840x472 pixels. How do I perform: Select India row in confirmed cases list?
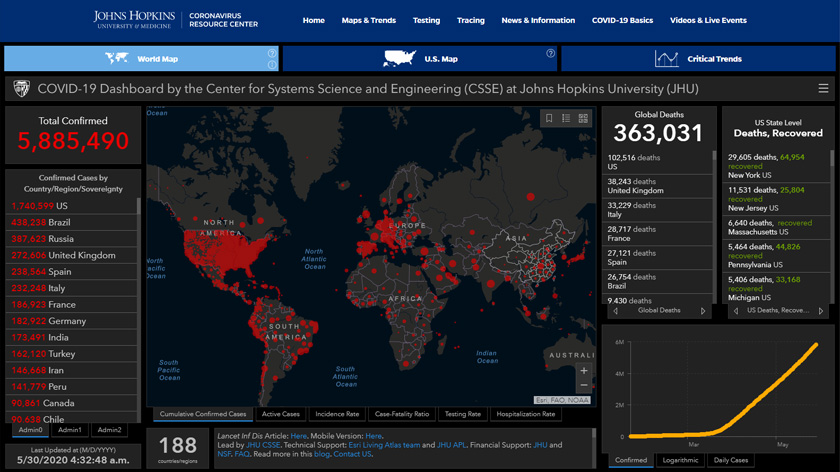coord(72,338)
